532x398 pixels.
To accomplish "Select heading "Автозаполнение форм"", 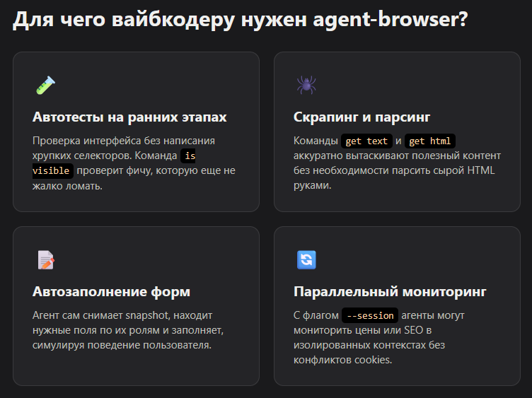I will pos(111,292).
